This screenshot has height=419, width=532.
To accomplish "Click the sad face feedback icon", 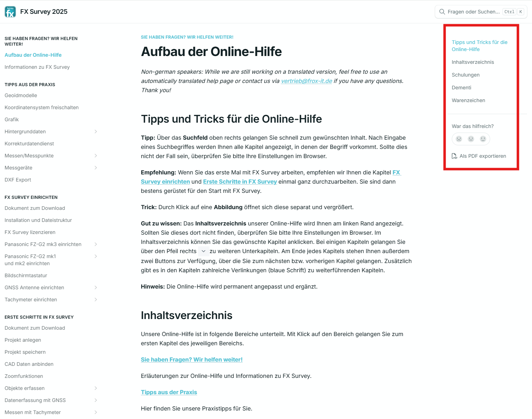I will 459,139.
